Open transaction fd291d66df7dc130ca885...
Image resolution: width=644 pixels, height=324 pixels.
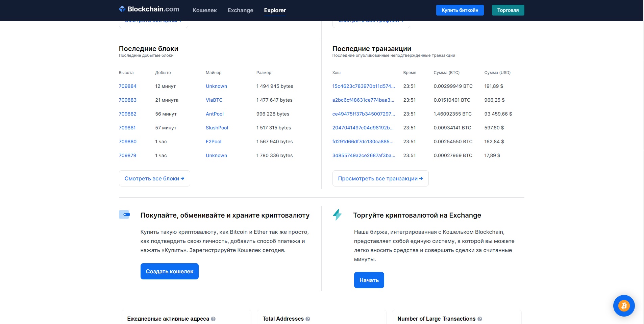click(363, 142)
